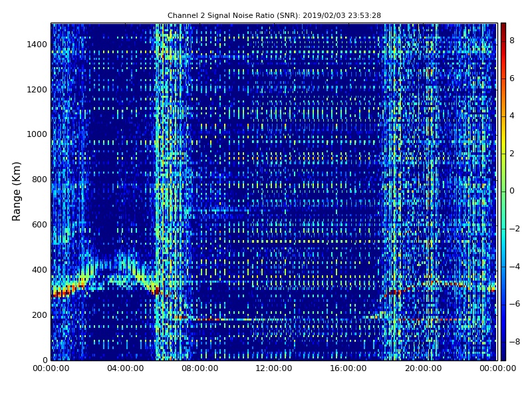Viewport: 532px width, 399px height.
Task: Click the 16:00:00 time axis label
Action: point(348,368)
